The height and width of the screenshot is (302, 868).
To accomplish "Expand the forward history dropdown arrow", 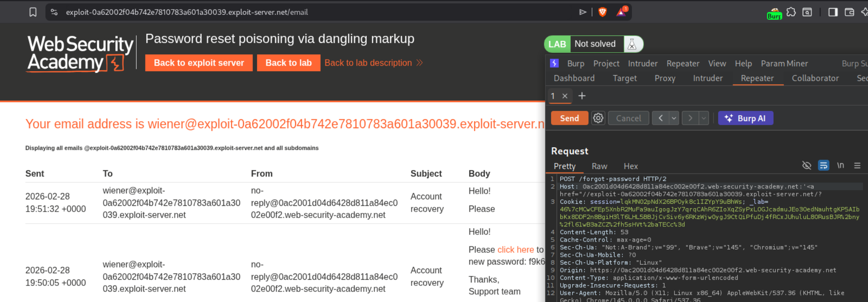I will (704, 118).
